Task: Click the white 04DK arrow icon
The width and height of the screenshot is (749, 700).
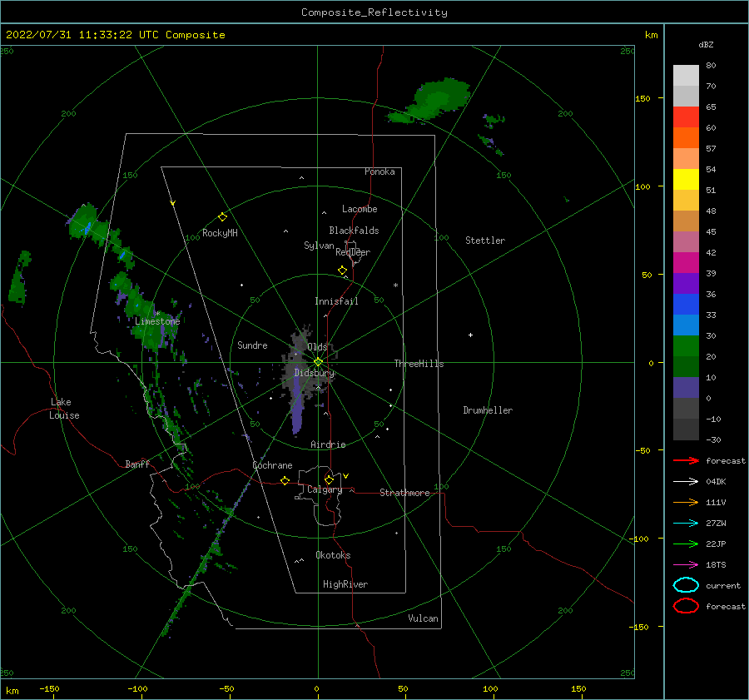Action: click(x=686, y=481)
